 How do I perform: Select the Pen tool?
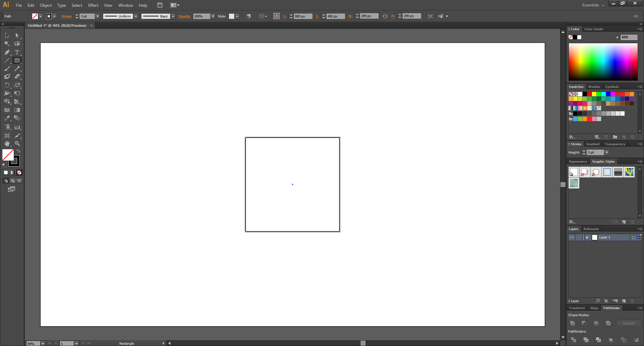click(x=7, y=52)
